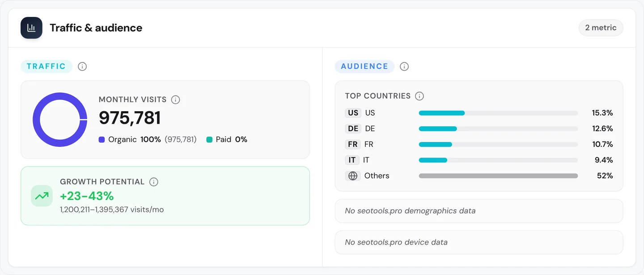Click the 10.7% value for FR
The width and height of the screenshot is (644, 275).
pos(602,144)
